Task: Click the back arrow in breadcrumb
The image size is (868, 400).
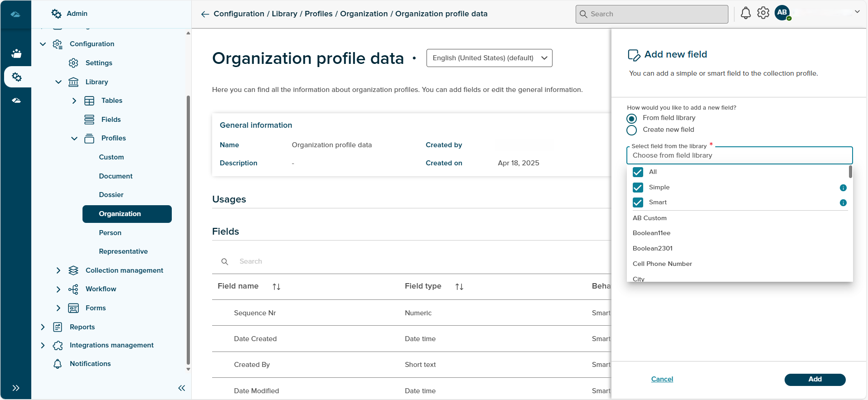Action: (x=205, y=14)
